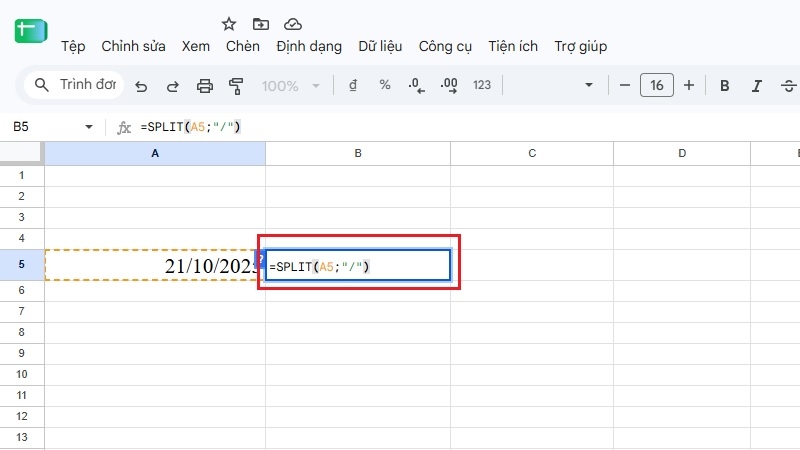Select row 10 header
This screenshot has width=800, height=450.
click(x=21, y=374)
